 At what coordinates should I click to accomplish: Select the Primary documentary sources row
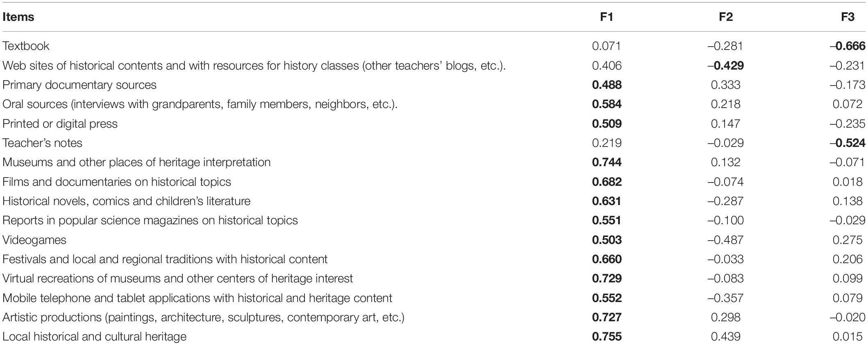(434, 85)
